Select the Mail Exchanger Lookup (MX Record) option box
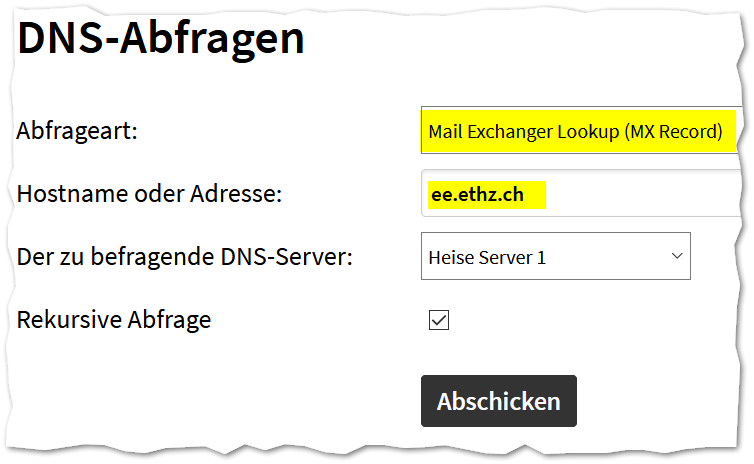The height and width of the screenshot is (464, 754). point(580,130)
